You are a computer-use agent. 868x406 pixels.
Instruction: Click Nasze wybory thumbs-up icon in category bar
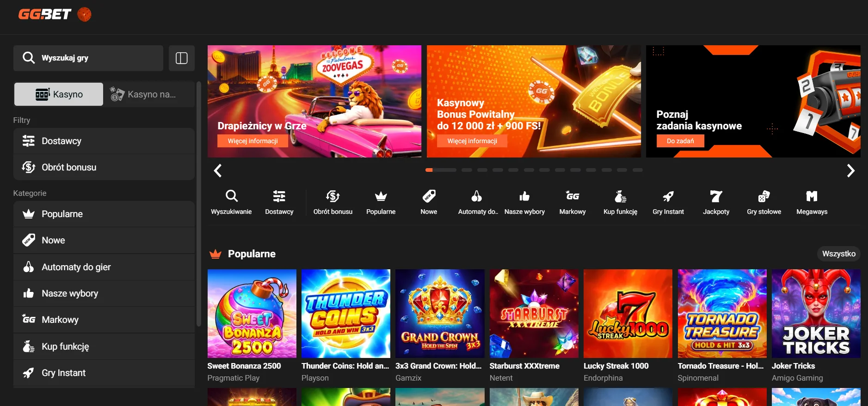[524, 196]
